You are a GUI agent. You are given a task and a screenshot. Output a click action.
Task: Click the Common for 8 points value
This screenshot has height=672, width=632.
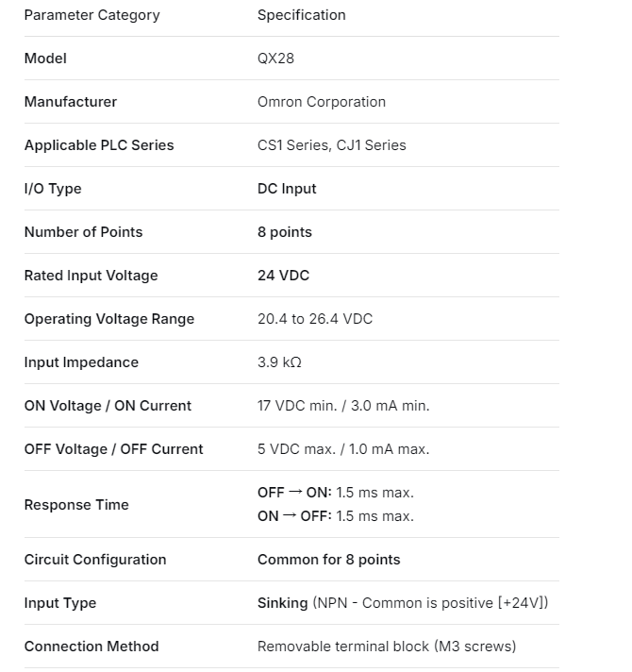tap(328, 560)
